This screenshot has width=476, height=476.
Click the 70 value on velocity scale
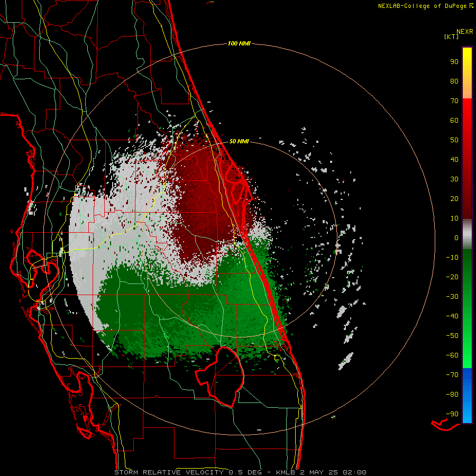click(454, 101)
